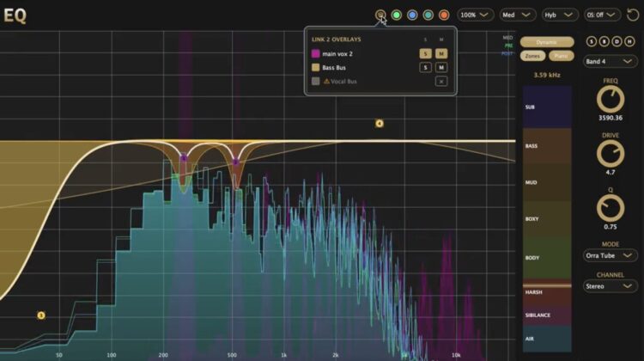
Task: Toggle mute for main vox 2 overlay
Action: click(x=441, y=53)
